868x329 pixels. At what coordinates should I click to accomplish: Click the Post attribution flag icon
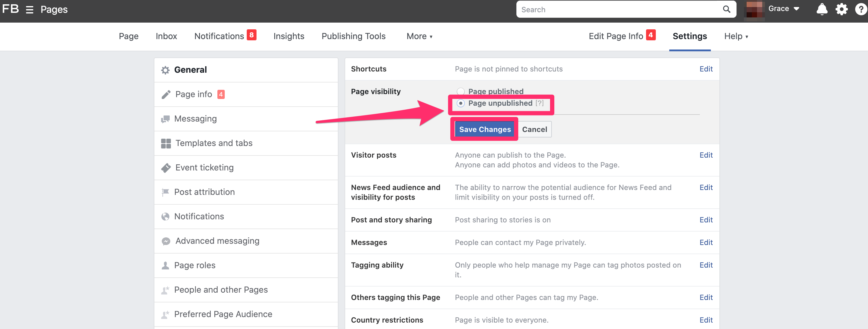tap(165, 192)
